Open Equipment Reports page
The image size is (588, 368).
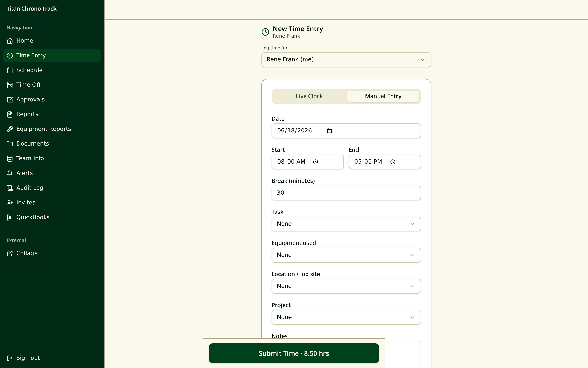click(x=52, y=129)
